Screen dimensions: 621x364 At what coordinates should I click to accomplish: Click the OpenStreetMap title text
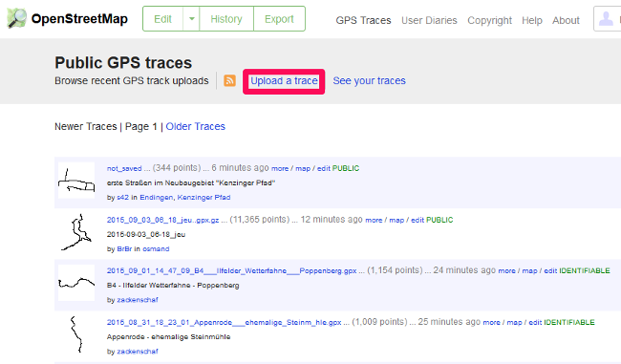tap(79, 18)
